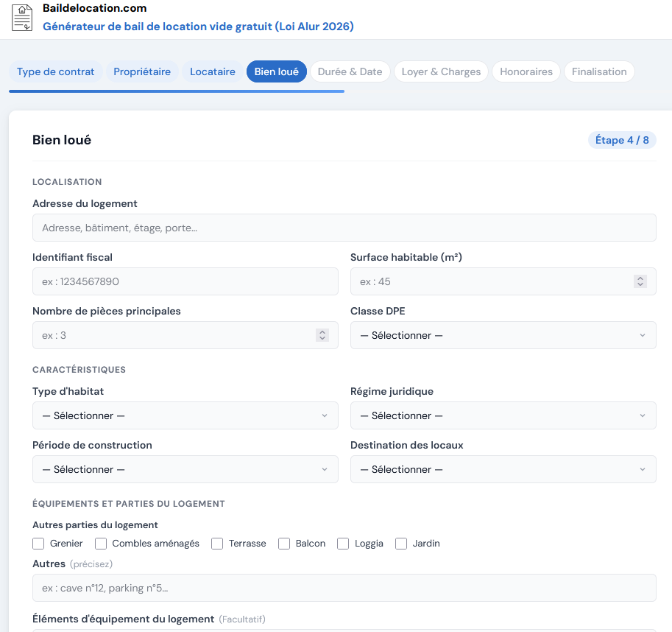Screen dimensions: 672x632
Task: Click the Bien loué section heading
Action: click(x=62, y=140)
